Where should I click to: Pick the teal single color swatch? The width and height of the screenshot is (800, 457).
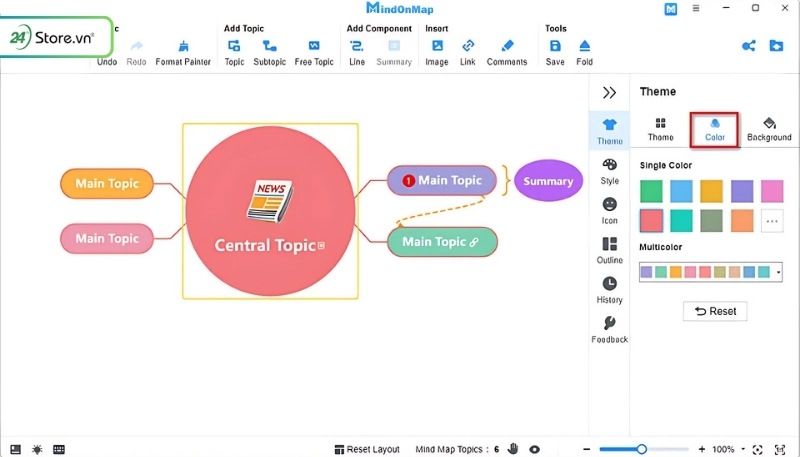pyautogui.click(x=681, y=221)
